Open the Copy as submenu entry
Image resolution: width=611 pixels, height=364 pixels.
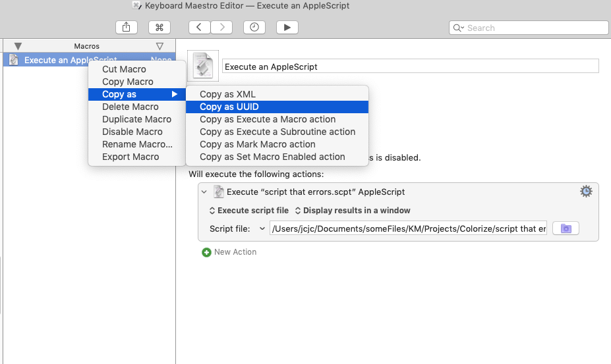click(x=137, y=94)
